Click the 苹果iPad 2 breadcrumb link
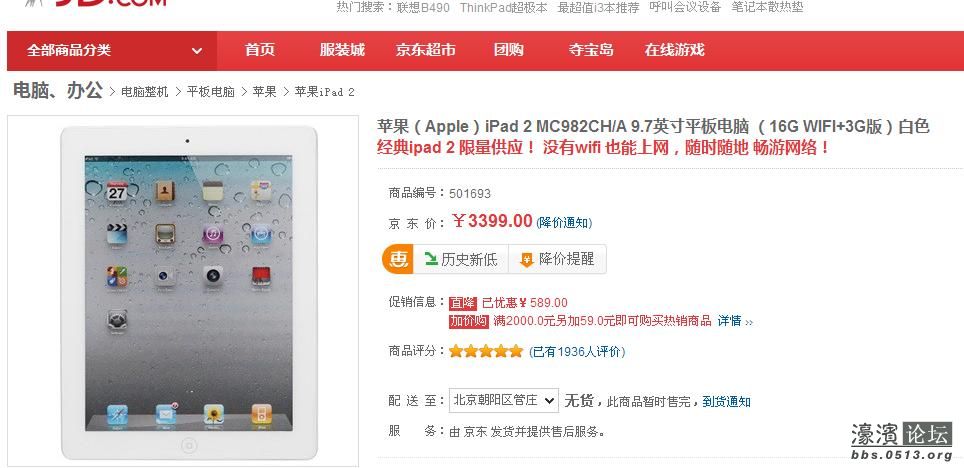Viewport: 964px width, 468px height. coord(325,92)
